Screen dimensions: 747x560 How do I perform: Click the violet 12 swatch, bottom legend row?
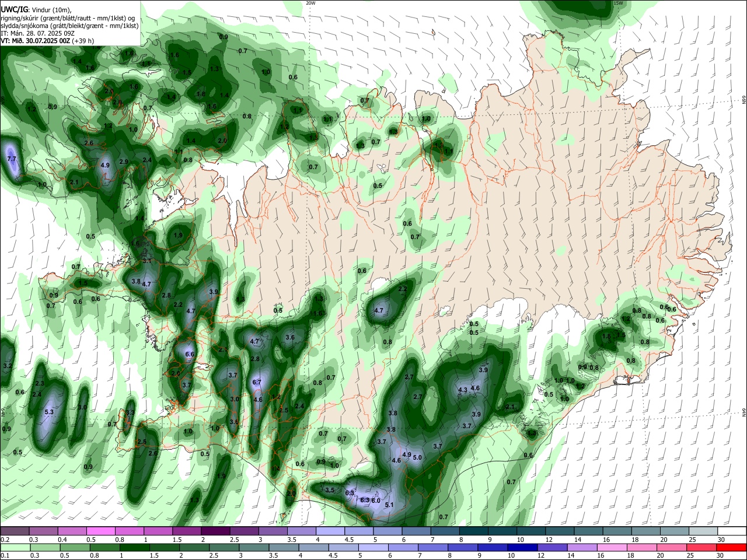coord(552,547)
